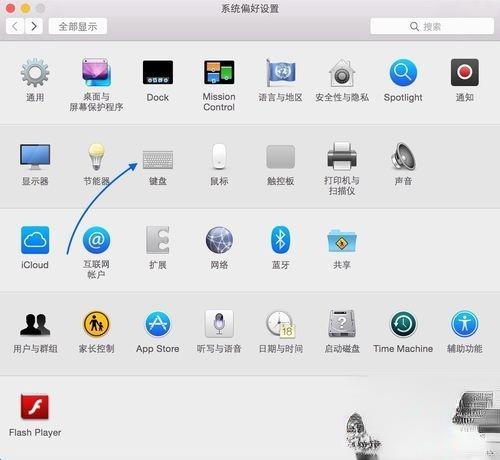The height and width of the screenshot is (460, 500).
Task: Click the 搜索 search field
Action: pyautogui.click(x=432, y=26)
